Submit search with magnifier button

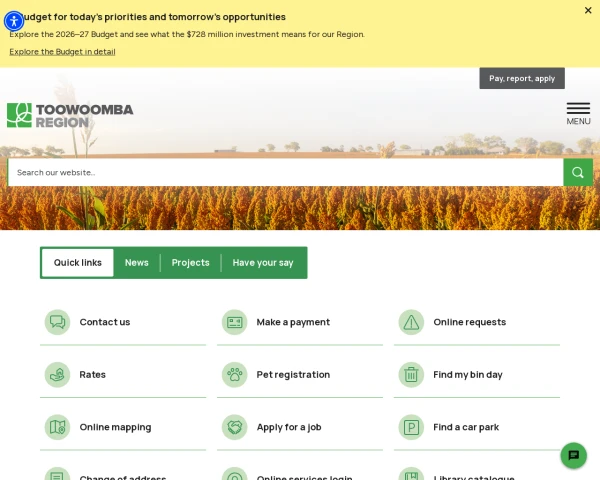pos(578,173)
